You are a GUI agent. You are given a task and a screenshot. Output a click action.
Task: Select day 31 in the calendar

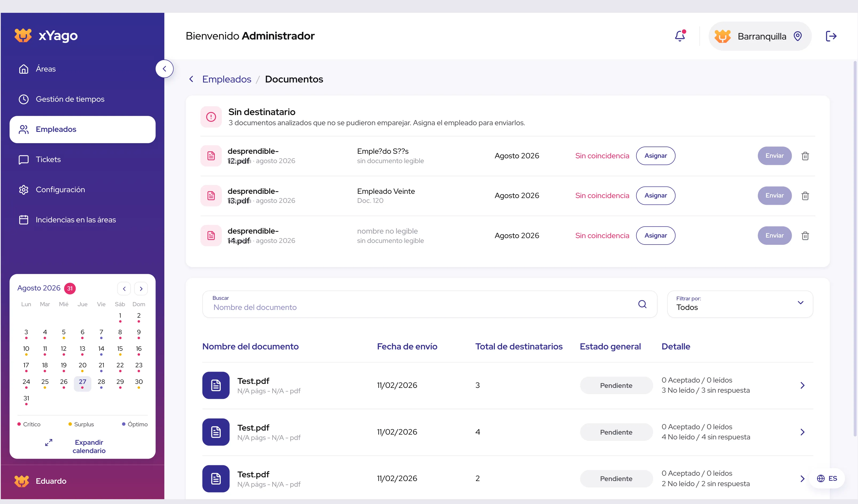click(x=26, y=400)
